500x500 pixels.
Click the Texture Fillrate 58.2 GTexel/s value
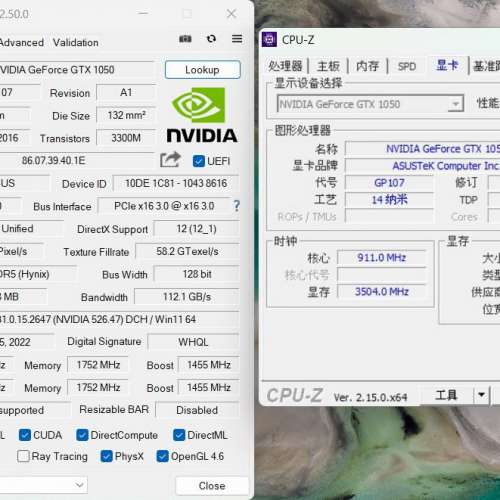coord(187,251)
